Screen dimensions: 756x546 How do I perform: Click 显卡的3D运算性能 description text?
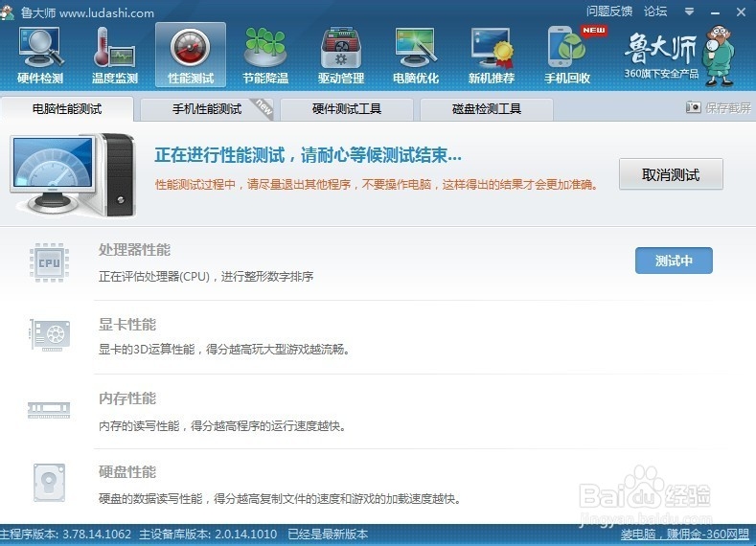[x=223, y=349]
